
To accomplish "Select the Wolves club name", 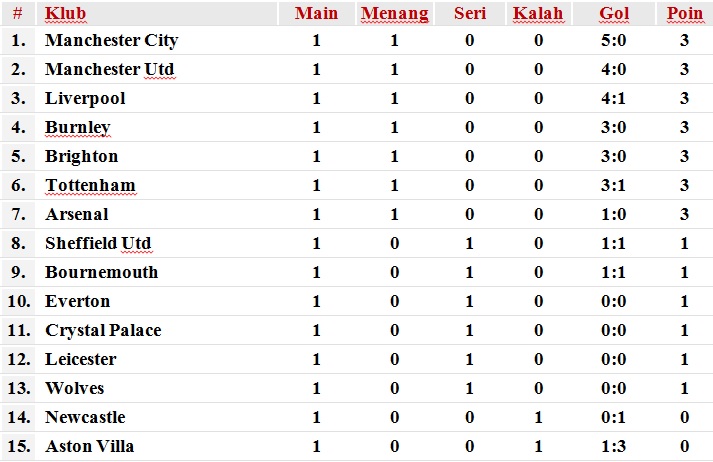I will pos(75,388).
